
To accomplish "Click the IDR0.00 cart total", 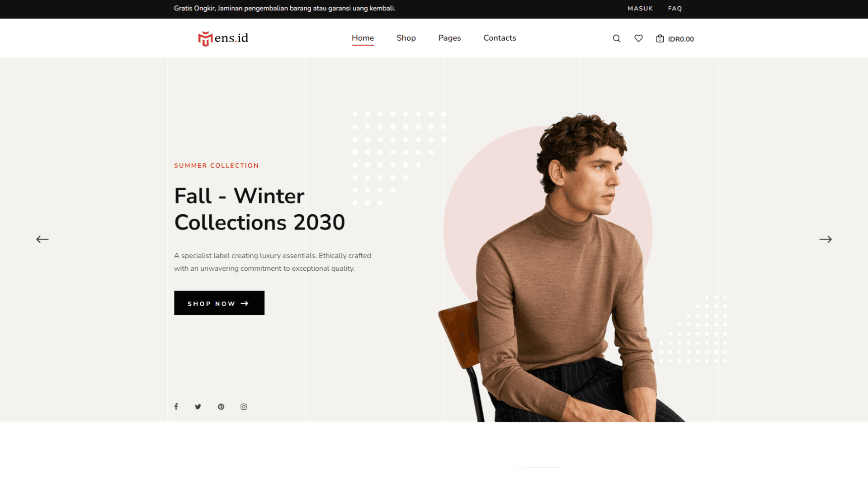I will pyautogui.click(x=681, y=39).
